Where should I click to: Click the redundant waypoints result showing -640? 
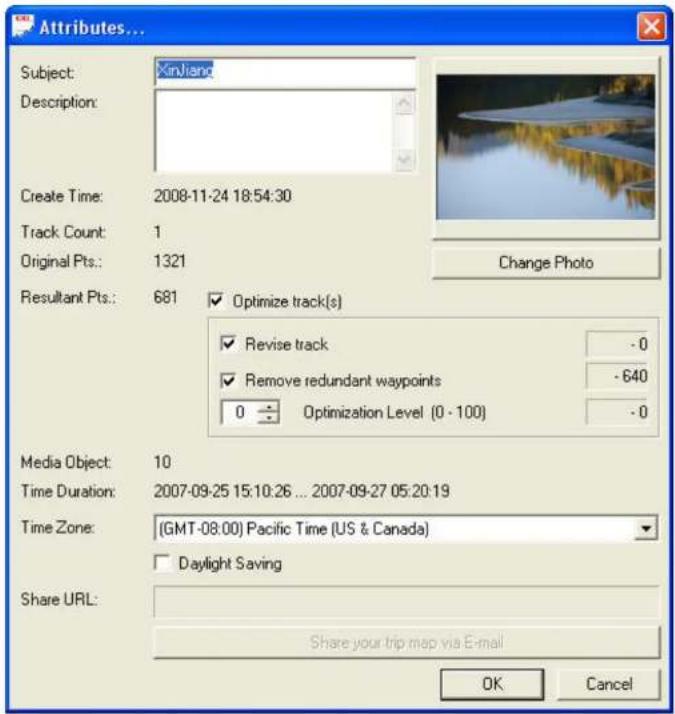pos(618,376)
